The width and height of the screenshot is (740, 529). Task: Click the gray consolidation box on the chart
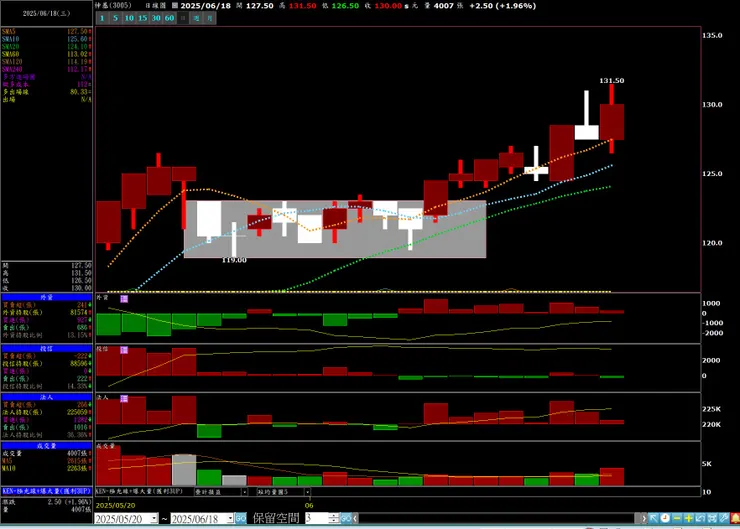click(335, 229)
